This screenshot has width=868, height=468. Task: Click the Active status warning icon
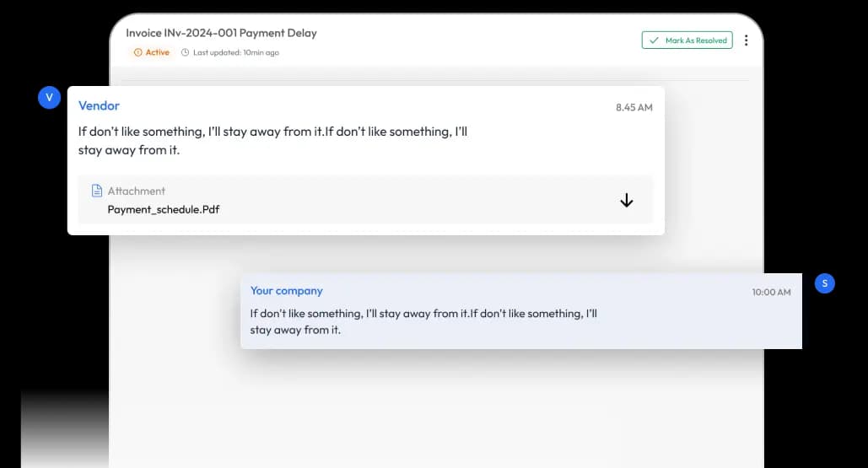(x=137, y=52)
